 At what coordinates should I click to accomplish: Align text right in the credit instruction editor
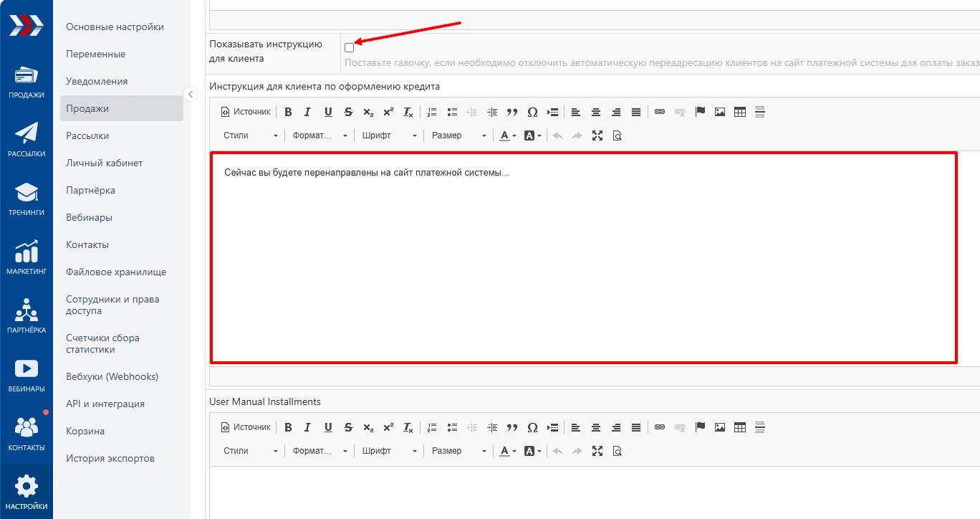tap(616, 112)
